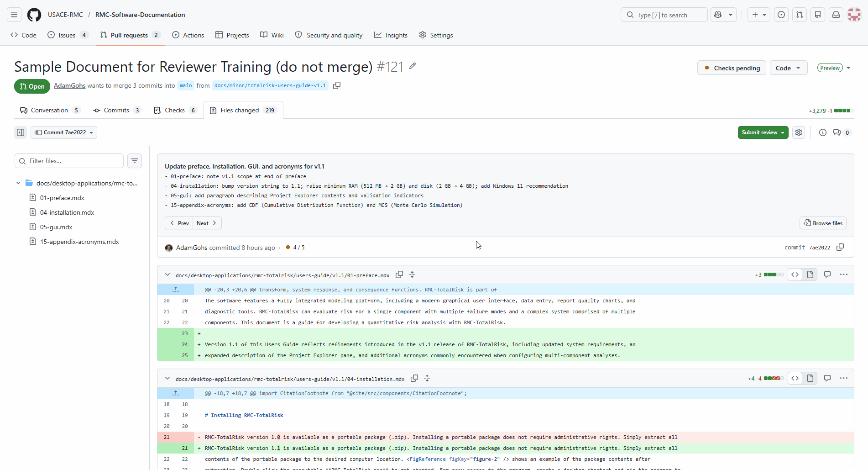This screenshot has height=470, width=868.
Task: Open USACE-RMC organization link
Action: (65, 15)
